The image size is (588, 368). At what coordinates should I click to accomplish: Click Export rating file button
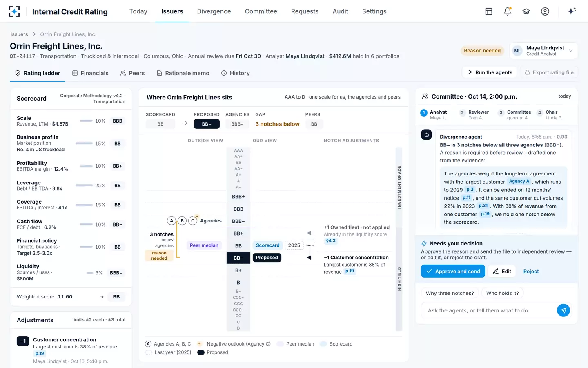point(549,72)
